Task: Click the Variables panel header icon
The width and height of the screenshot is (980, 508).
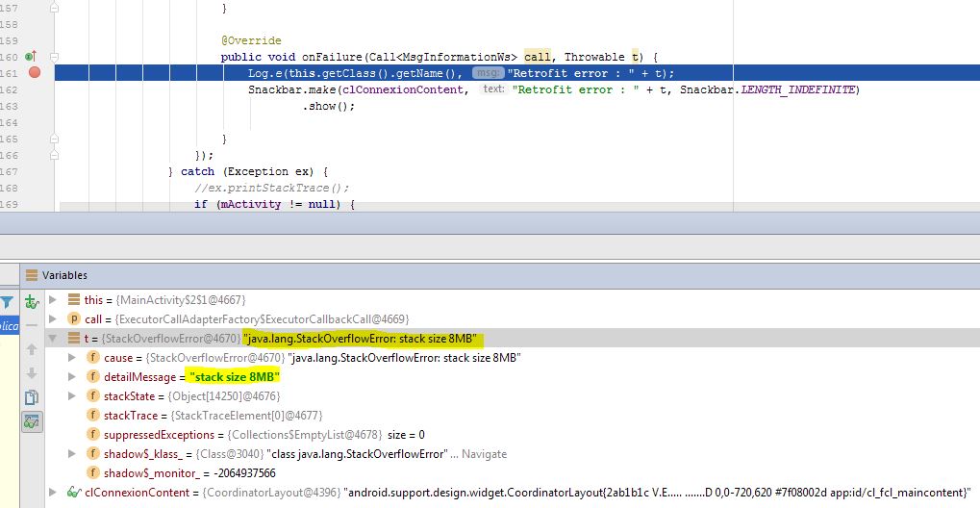Action: point(32,275)
